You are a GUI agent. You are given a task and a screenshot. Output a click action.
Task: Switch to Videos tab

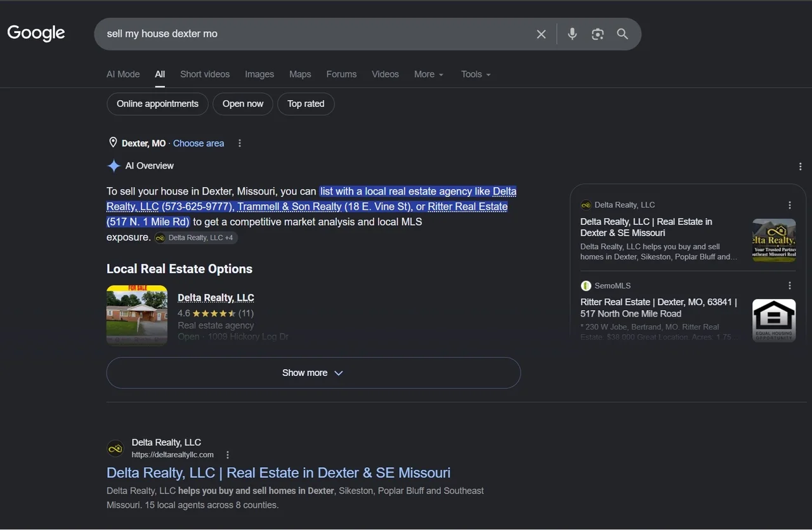385,74
